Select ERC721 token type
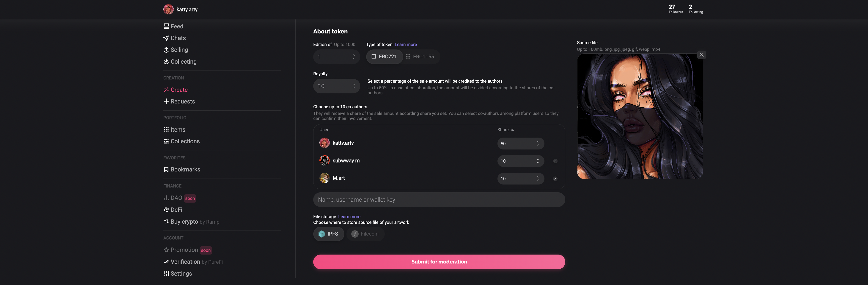868x285 pixels. [384, 57]
